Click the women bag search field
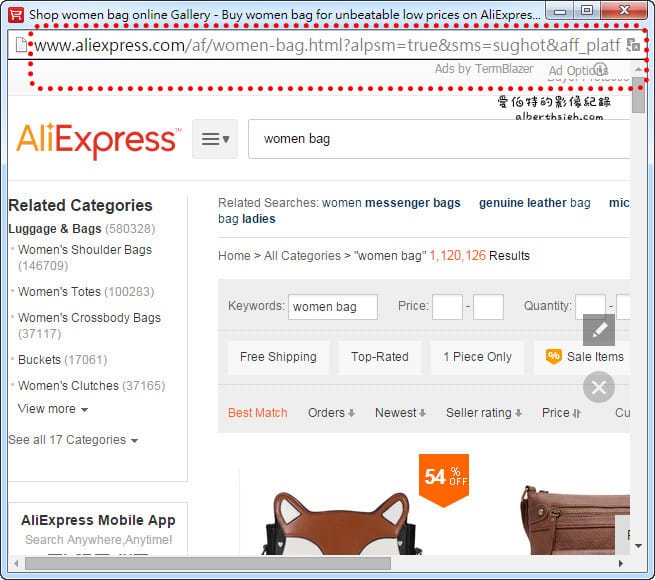Screen dimensions: 655x580 [x=439, y=139]
